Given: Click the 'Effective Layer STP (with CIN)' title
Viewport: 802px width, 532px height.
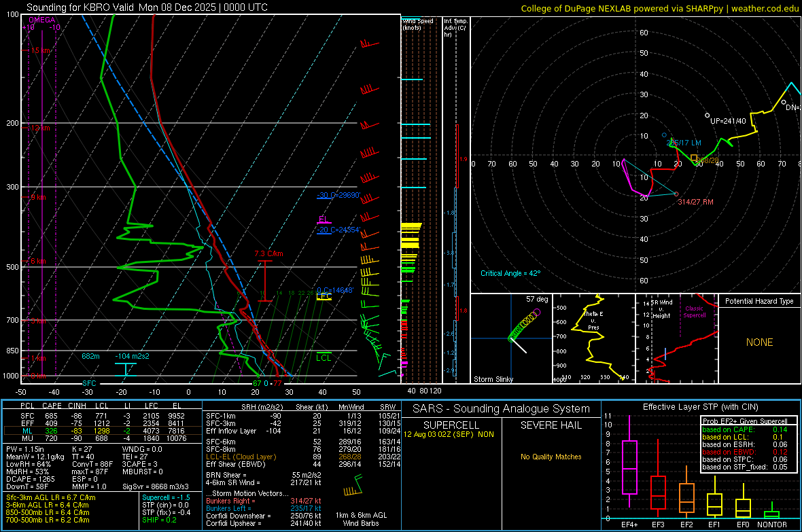Looking at the screenshot, I should tap(700, 407).
